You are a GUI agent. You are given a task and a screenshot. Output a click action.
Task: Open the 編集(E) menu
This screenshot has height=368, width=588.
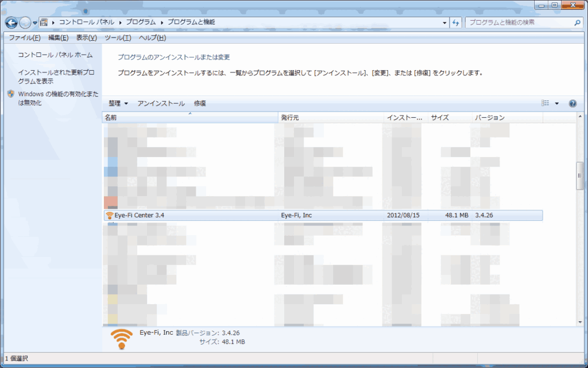[59, 38]
